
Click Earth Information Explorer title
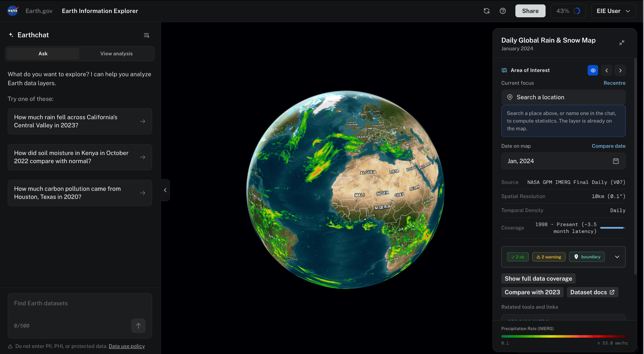(x=100, y=11)
